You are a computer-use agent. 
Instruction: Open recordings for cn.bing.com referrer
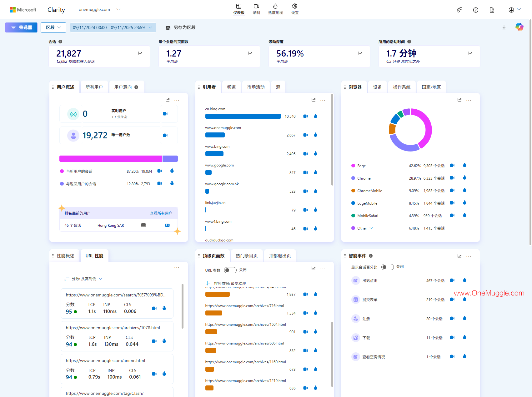(305, 116)
